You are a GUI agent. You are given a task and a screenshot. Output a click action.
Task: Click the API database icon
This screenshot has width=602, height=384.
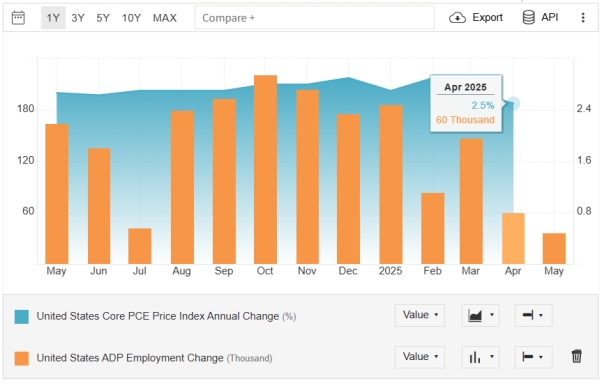click(x=529, y=18)
